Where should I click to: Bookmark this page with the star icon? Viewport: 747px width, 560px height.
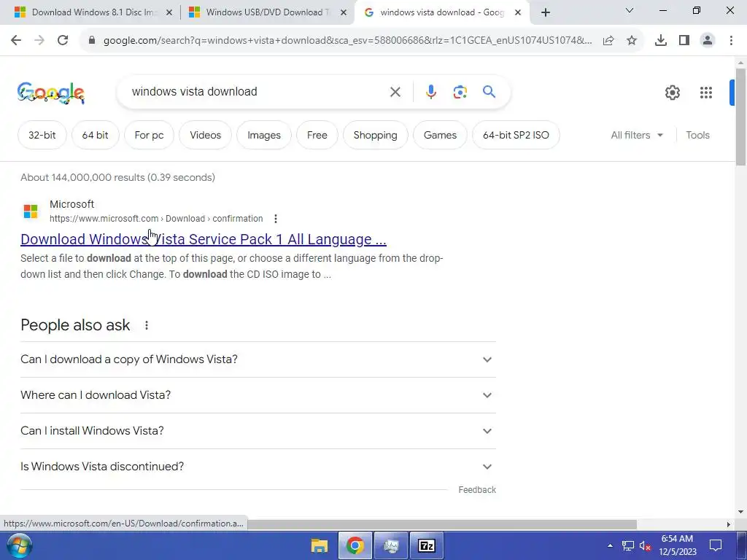[x=632, y=41]
